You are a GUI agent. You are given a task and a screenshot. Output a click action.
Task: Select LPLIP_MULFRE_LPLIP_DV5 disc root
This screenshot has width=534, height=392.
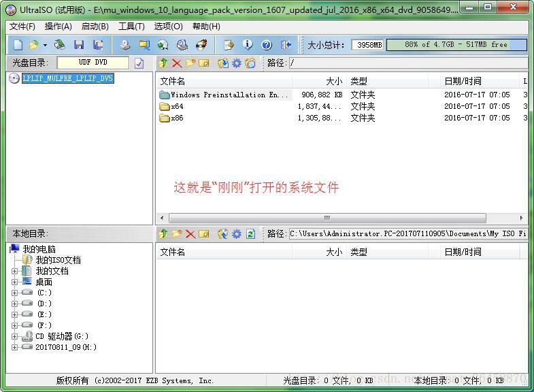point(68,78)
